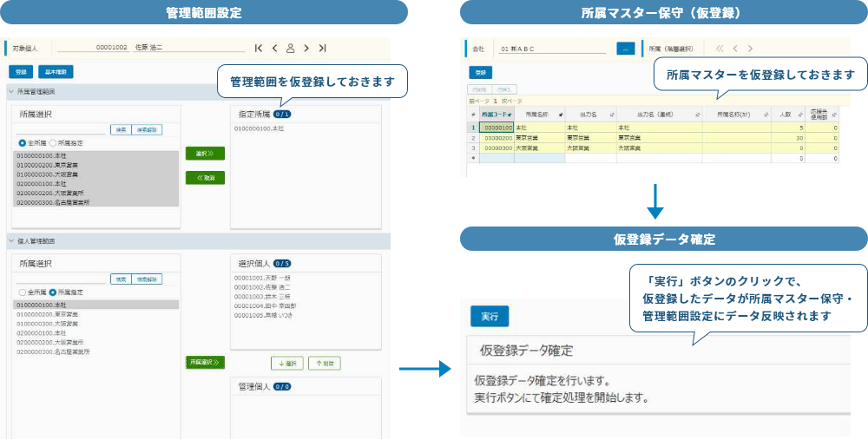Select 所属指定 radio in 所属管理範囲 section

pyautogui.click(x=52, y=143)
